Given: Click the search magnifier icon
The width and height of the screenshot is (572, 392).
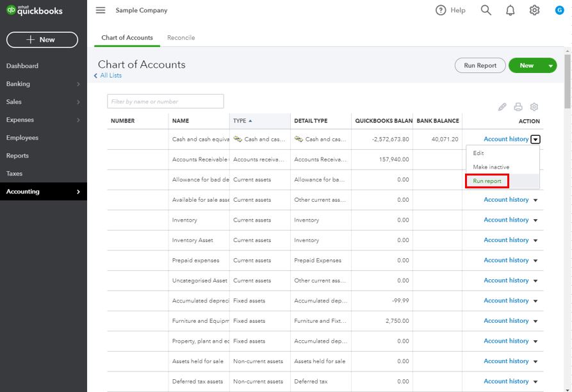Looking at the screenshot, I should coord(486,10).
